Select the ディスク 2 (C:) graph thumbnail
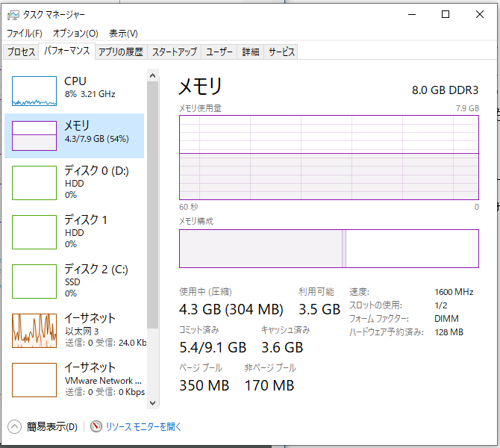 34,281
